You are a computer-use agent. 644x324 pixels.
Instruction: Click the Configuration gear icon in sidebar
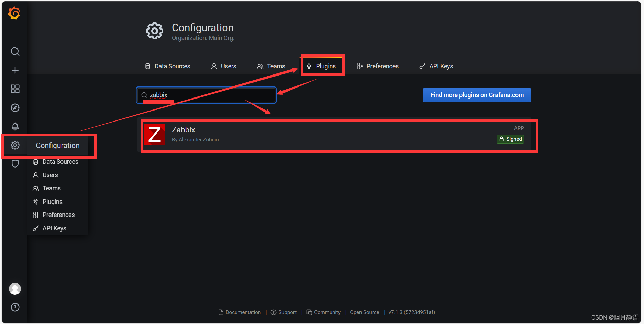pyautogui.click(x=15, y=145)
